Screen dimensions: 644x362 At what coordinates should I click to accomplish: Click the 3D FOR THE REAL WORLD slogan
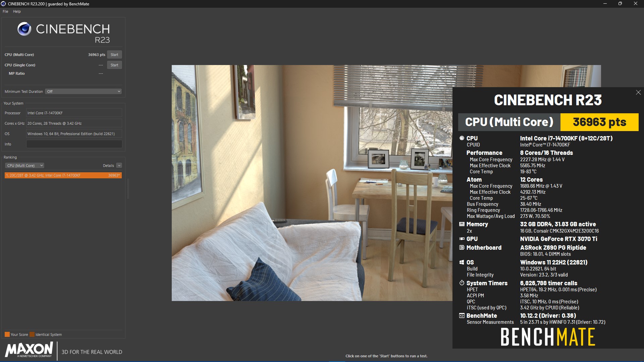coord(92,352)
